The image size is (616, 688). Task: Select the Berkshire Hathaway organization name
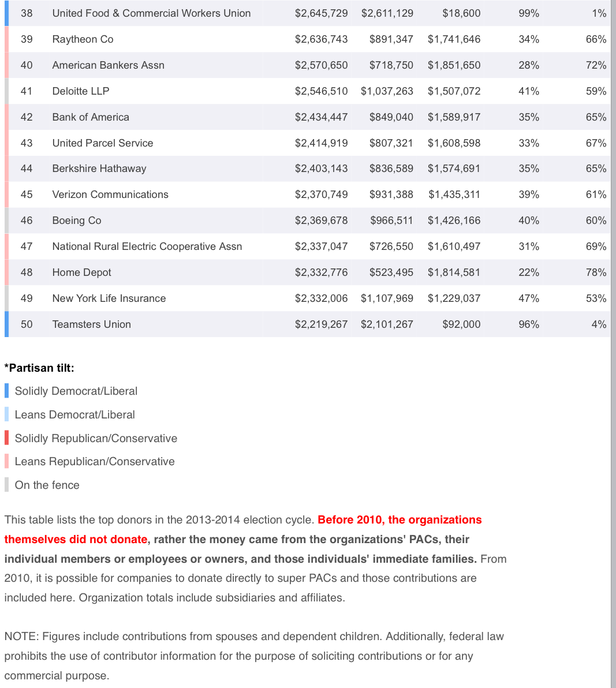99,169
